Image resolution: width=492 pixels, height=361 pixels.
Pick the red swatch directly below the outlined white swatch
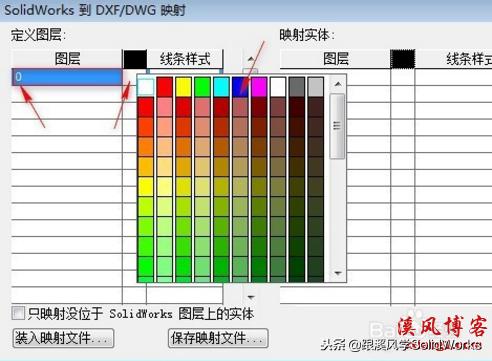146,107
